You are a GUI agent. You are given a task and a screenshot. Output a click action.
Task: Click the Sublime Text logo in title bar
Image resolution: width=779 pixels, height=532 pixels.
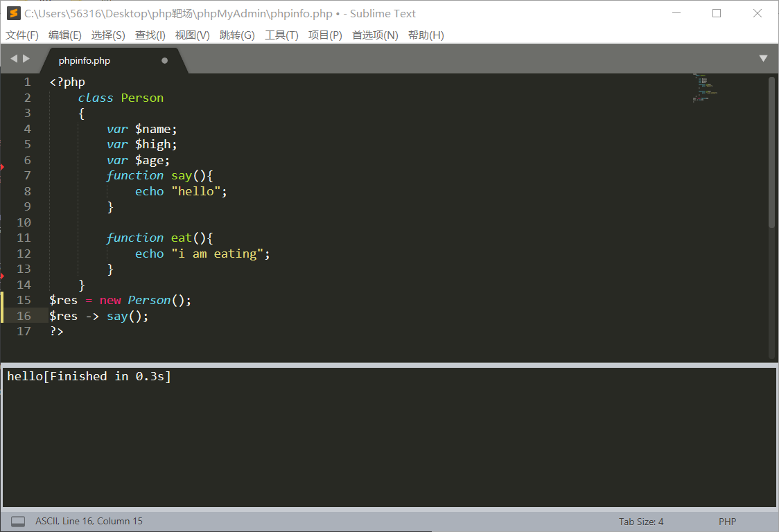click(x=13, y=13)
